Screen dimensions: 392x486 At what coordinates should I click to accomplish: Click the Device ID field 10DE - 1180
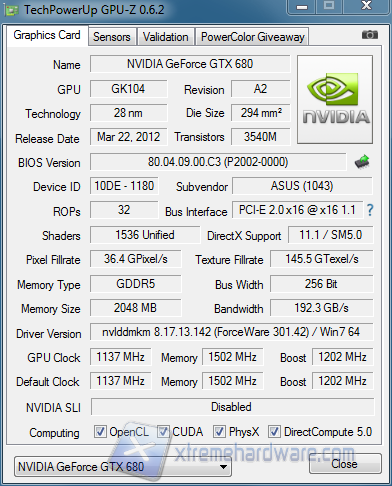124,186
